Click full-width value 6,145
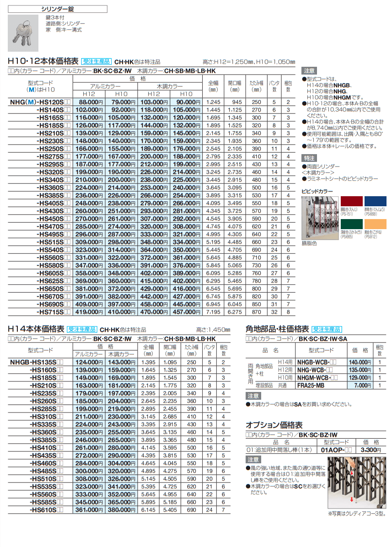The image size is (392, 547). [148, 510]
